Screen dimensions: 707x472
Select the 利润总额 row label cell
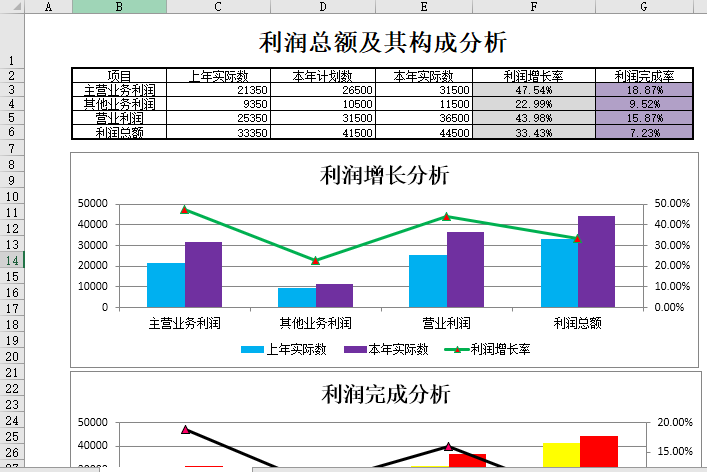pos(119,133)
